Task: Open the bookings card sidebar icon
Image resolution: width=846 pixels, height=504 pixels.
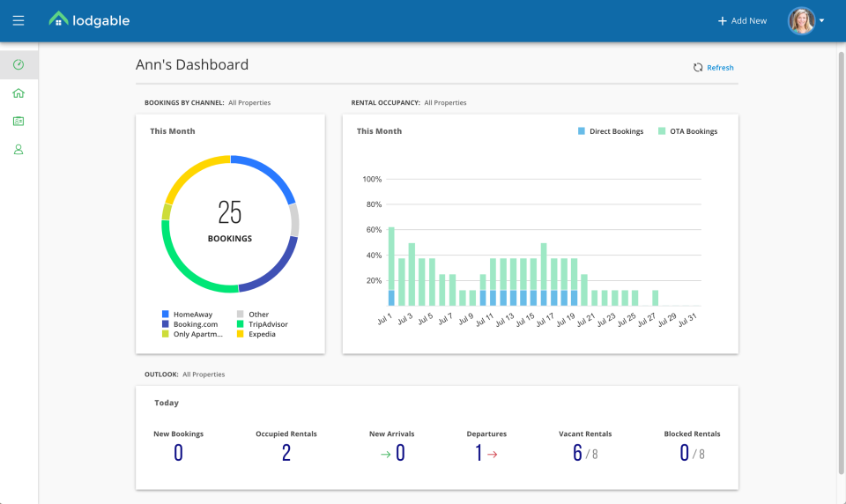Action: point(19,122)
